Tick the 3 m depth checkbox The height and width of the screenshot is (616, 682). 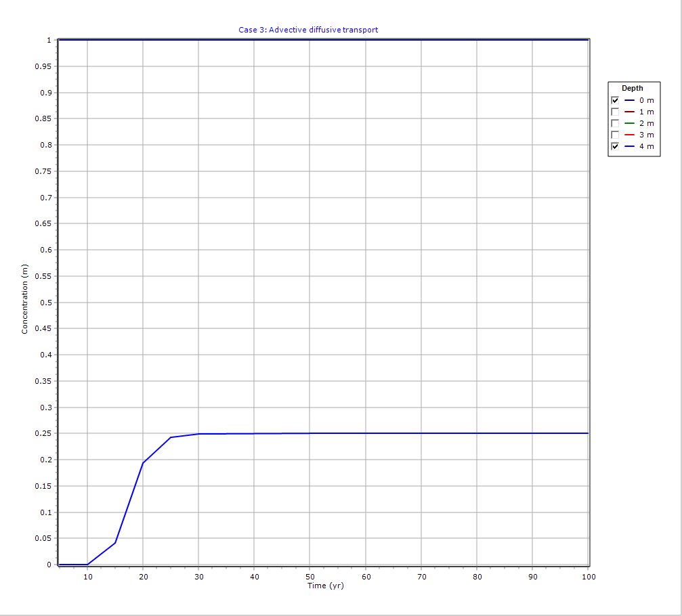[x=615, y=135]
